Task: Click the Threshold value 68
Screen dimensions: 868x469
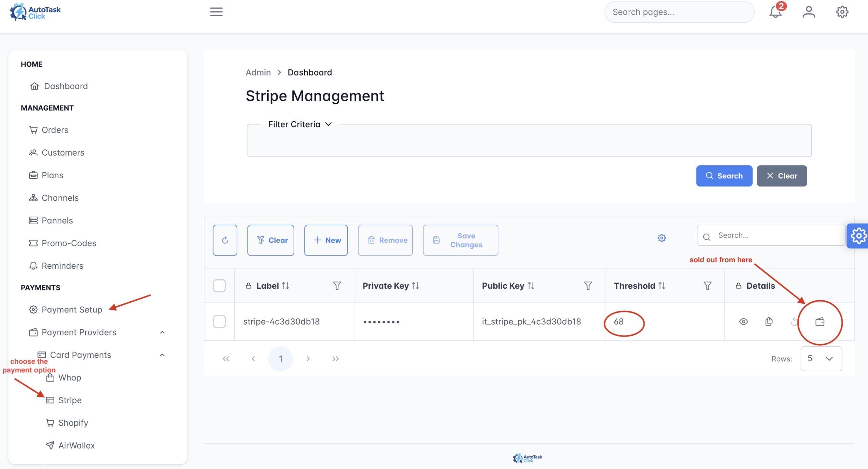Action: click(x=618, y=321)
